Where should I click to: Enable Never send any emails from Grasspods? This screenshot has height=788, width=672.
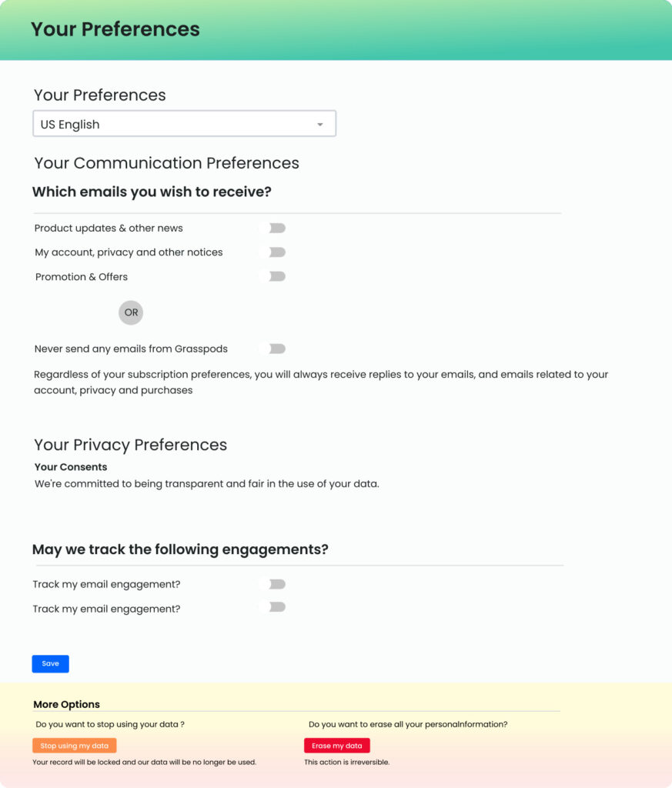coord(272,349)
